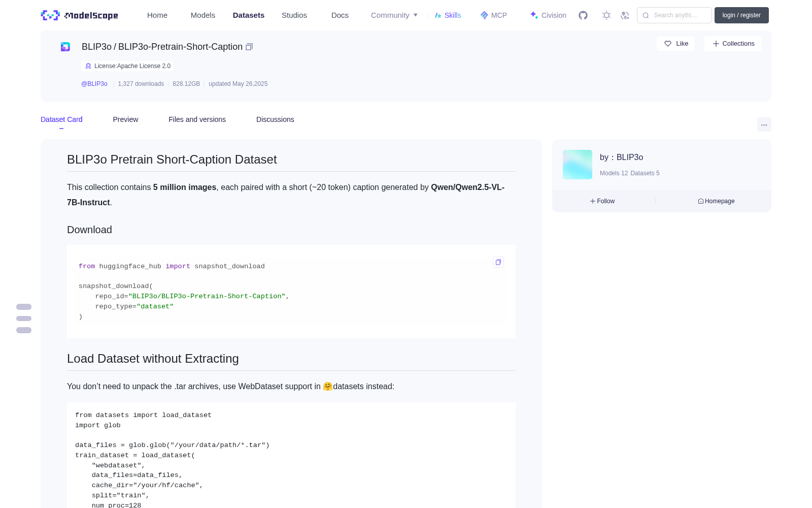The height and width of the screenshot is (508, 812).
Task: Click the BLIP3o dataset avatar icon
Action: pyautogui.click(x=65, y=47)
